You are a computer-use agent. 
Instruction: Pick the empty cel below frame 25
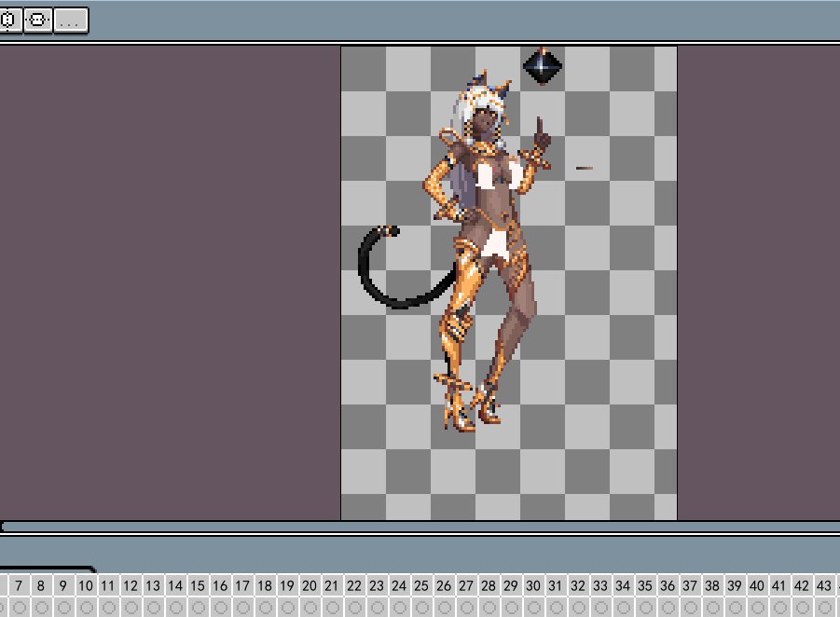421,608
